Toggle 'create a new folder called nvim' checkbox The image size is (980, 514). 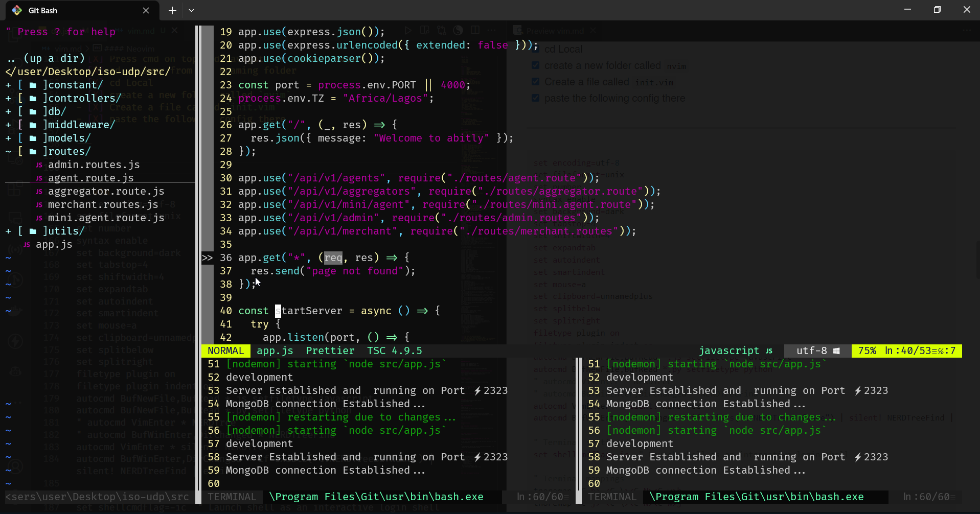[x=535, y=65]
